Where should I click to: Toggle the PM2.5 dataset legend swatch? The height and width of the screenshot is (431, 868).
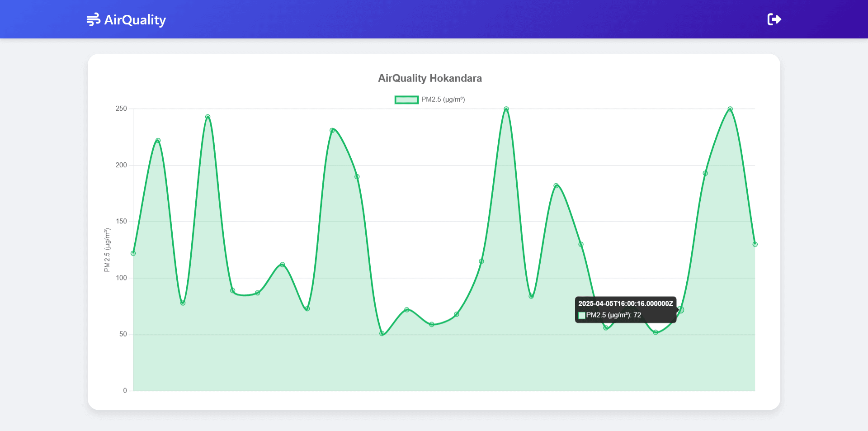click(x=406, y=99)
